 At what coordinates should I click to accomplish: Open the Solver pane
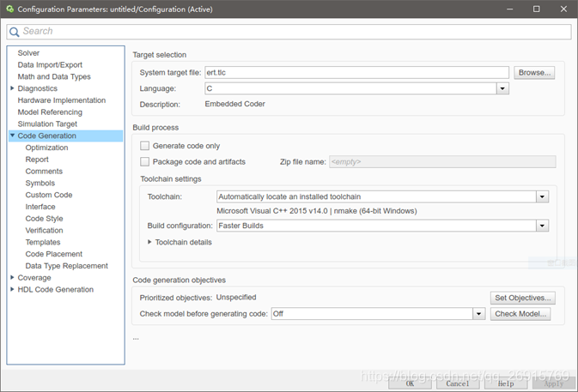click(28, 53)
